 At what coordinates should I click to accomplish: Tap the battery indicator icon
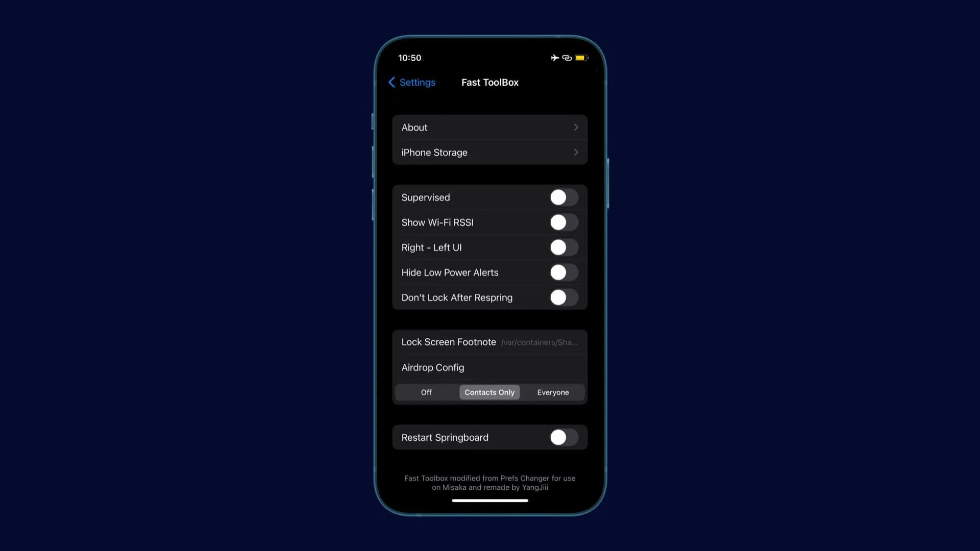pyautogui.click(x=580, y=57)
